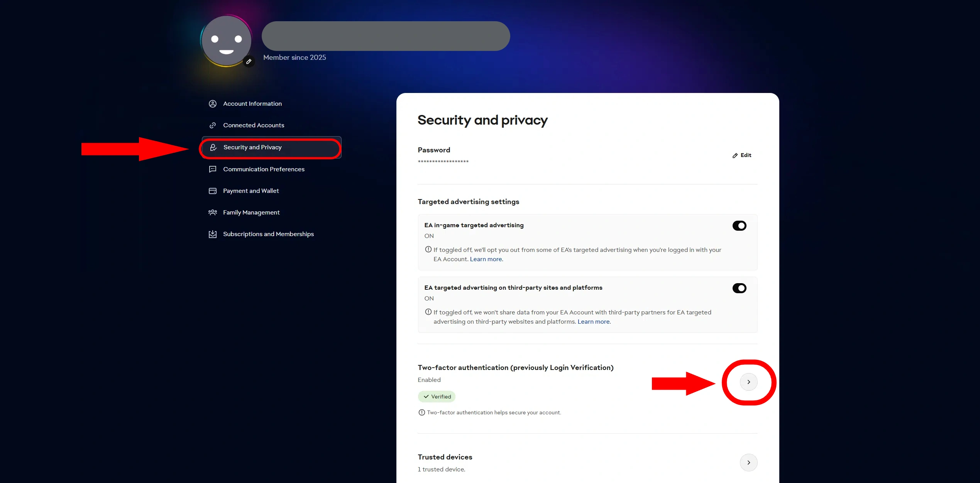980x483 pixels.
Task: Expand the Two-factor authentication chevron
Action: pyautogui.click(x=748, y=382)
